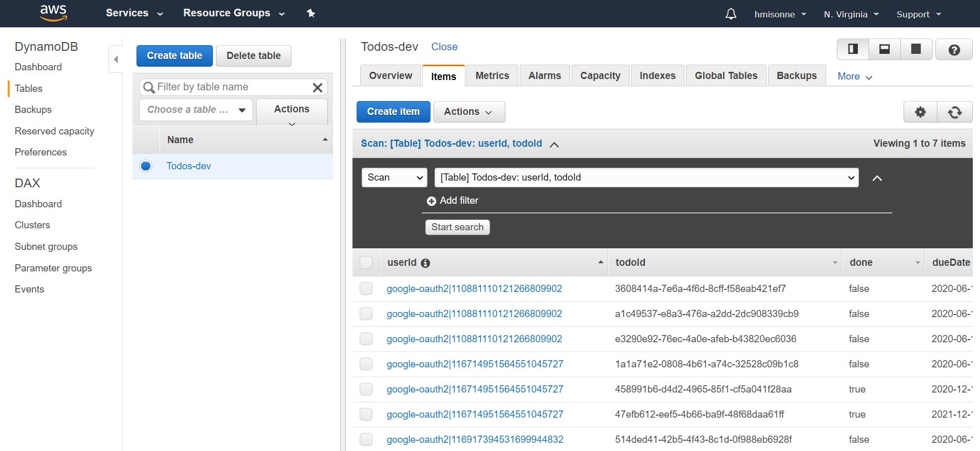Open DAX Clusters in sidebar
The width and height of the screenshot is (980, 451).
[x=32, y=225]
